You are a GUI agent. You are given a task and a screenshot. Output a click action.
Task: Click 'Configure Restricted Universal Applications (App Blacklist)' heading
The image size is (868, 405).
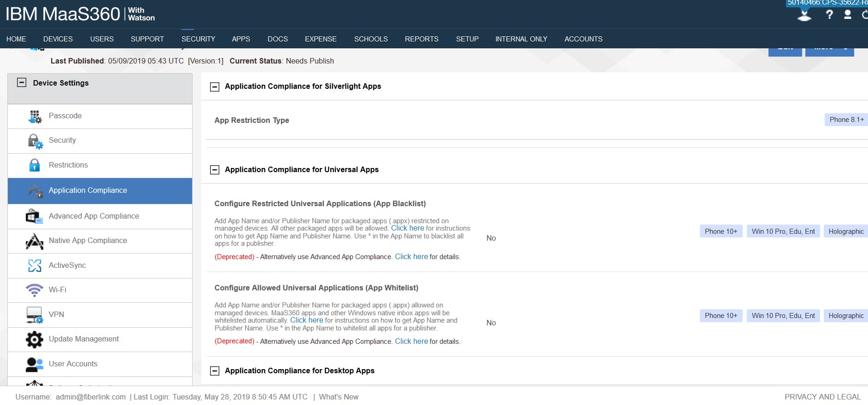pos(320,204)
